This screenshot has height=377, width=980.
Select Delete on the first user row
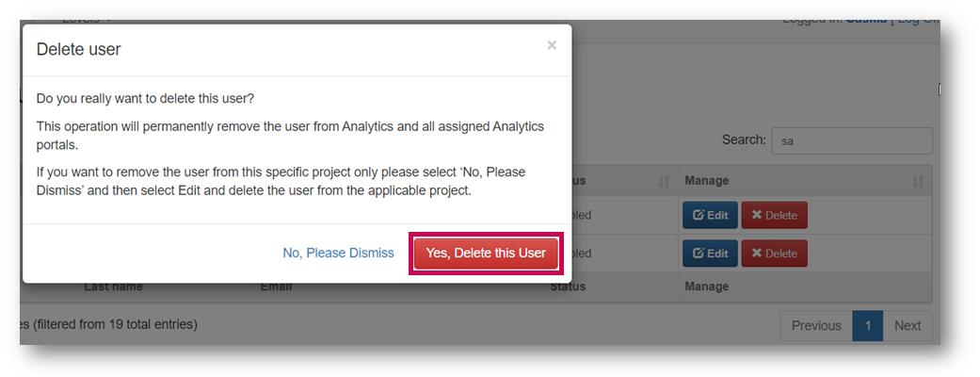775,215
